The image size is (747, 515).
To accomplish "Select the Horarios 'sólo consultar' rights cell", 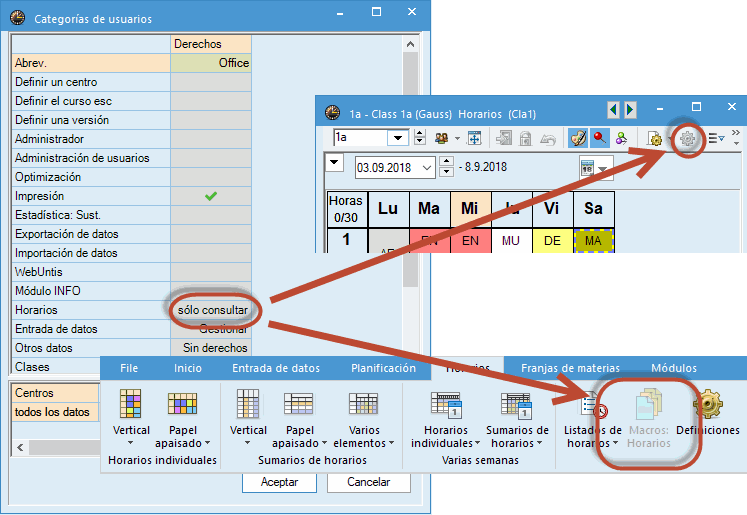I will click(211, 310).
